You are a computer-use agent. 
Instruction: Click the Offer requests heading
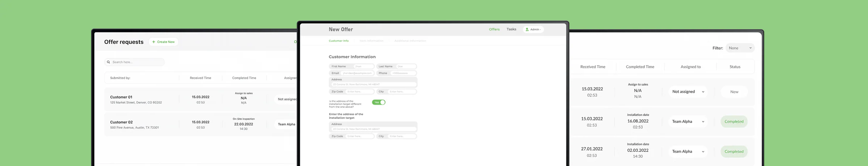(124, 42)
